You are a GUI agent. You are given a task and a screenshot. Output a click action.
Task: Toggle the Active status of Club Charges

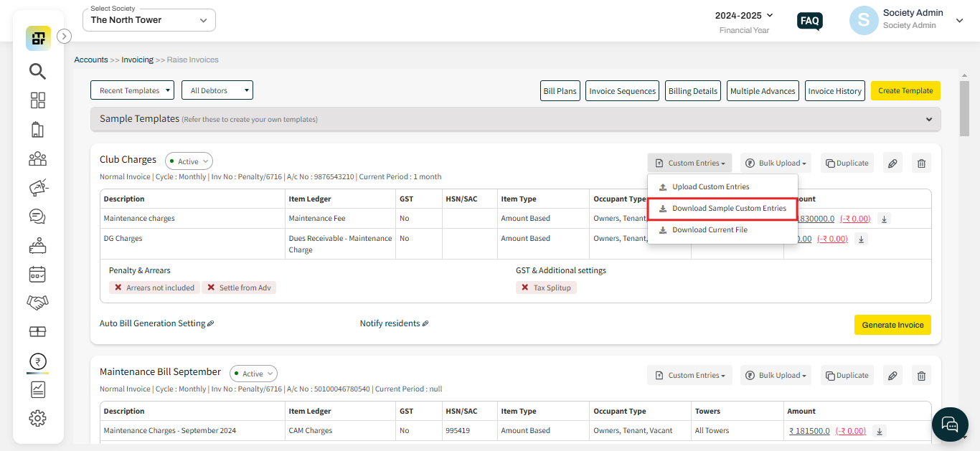click(x=188, y=161)
